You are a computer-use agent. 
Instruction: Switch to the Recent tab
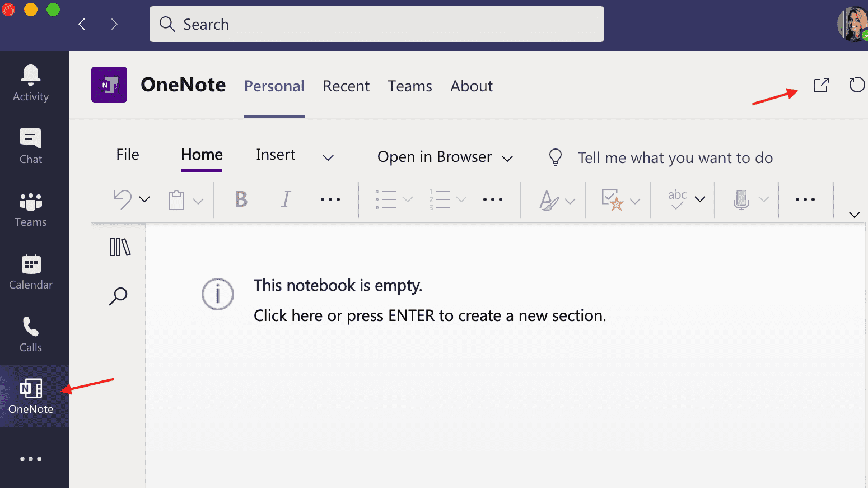(346, 86)
